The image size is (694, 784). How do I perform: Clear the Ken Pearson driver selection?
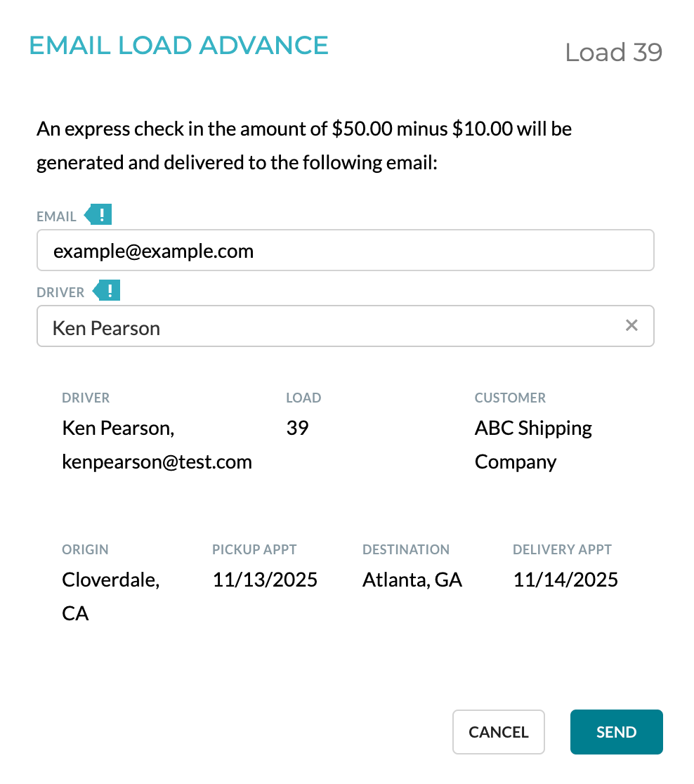point(631,325)
